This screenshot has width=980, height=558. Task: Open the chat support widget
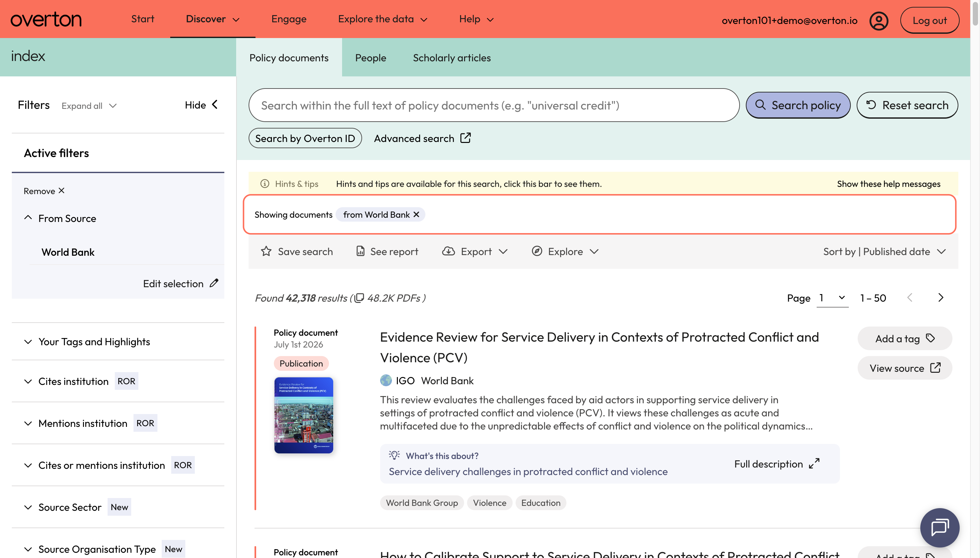tap(939, 527)
